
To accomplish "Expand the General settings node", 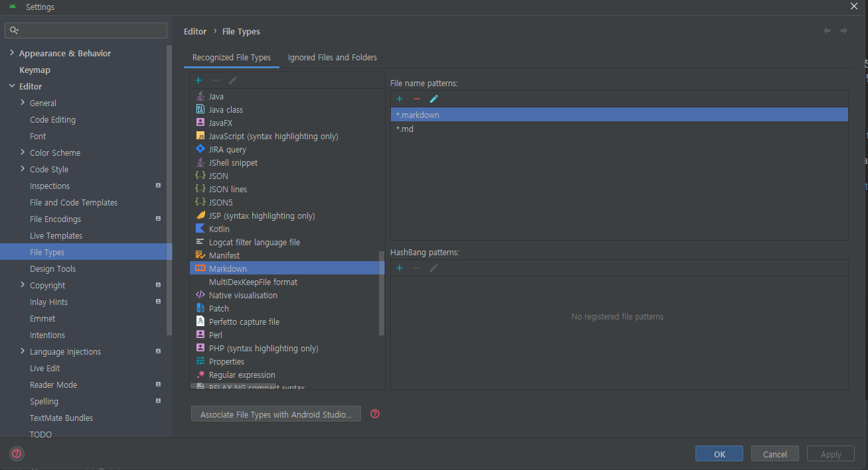I will pos(23,103).
